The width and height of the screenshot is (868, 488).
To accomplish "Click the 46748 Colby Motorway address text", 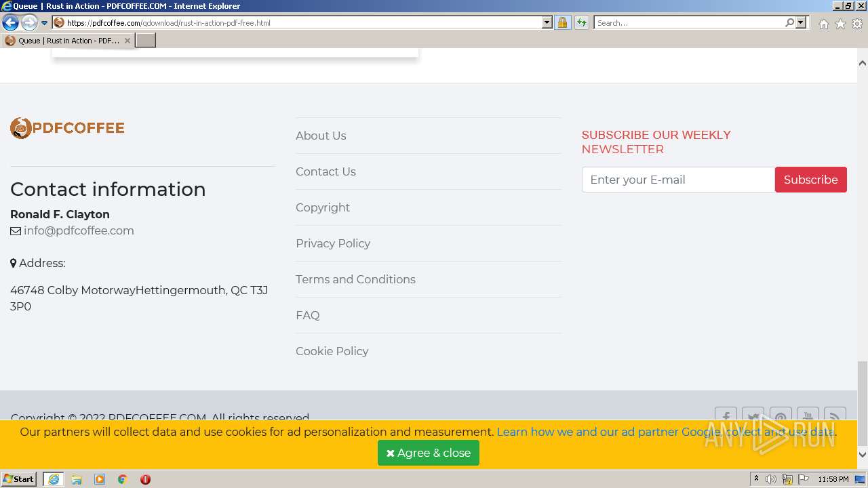I will pos(139,298).
